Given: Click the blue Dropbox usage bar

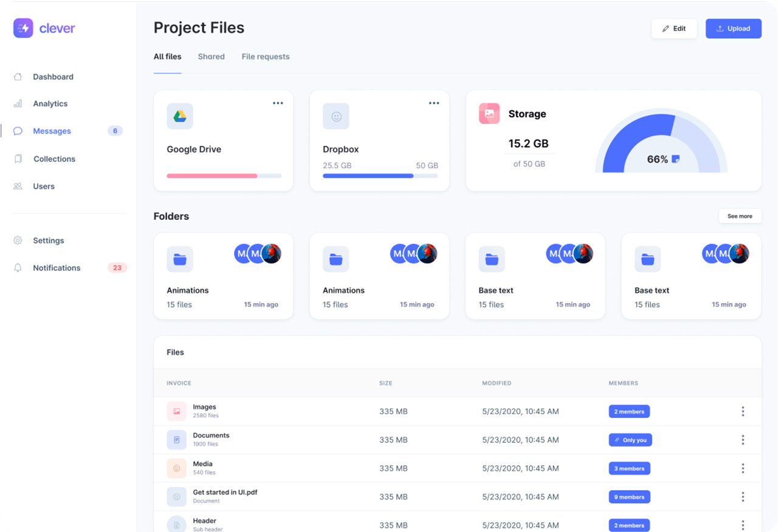Looking at the screenshot, I should pyautogui.click(x=380, y=176).
